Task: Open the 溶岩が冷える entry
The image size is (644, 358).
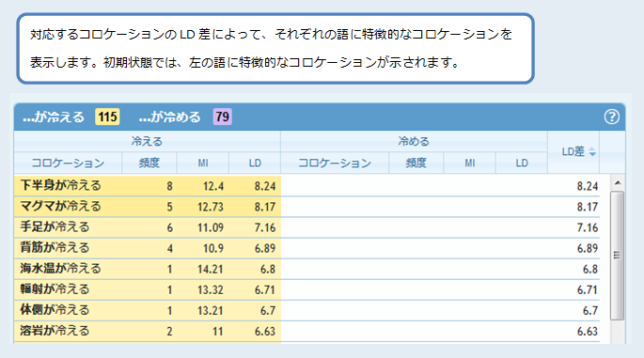Action: 55,331
